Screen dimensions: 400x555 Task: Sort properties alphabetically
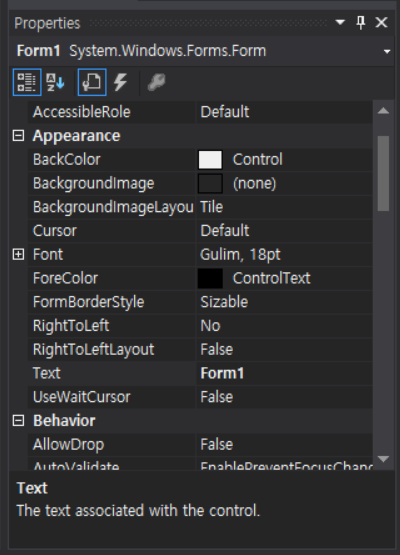point(56,82)
